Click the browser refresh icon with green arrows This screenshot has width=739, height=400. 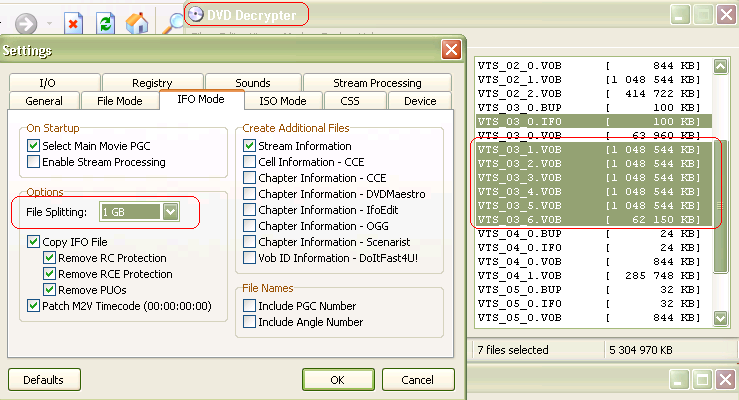coord(106,23)
